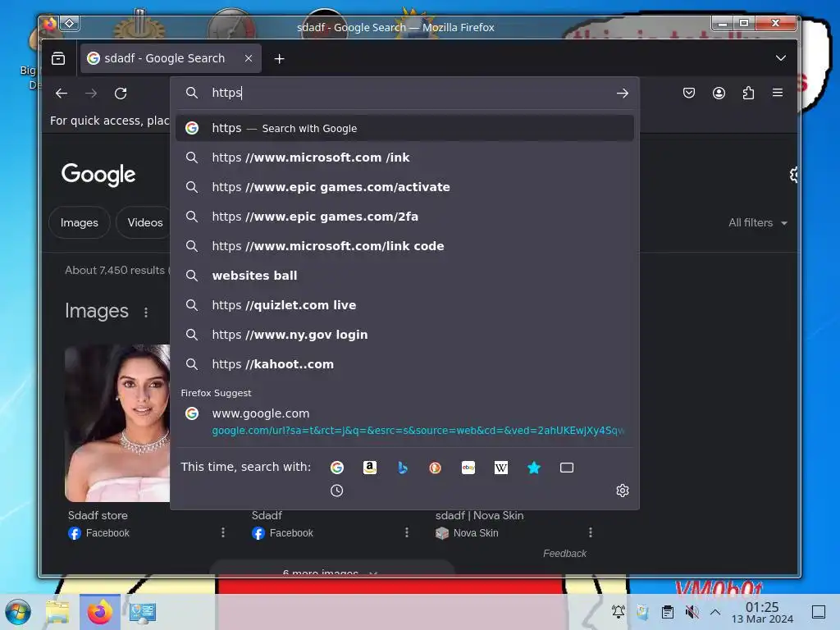Select the Videos filter chip

click(x=144, y=222)
